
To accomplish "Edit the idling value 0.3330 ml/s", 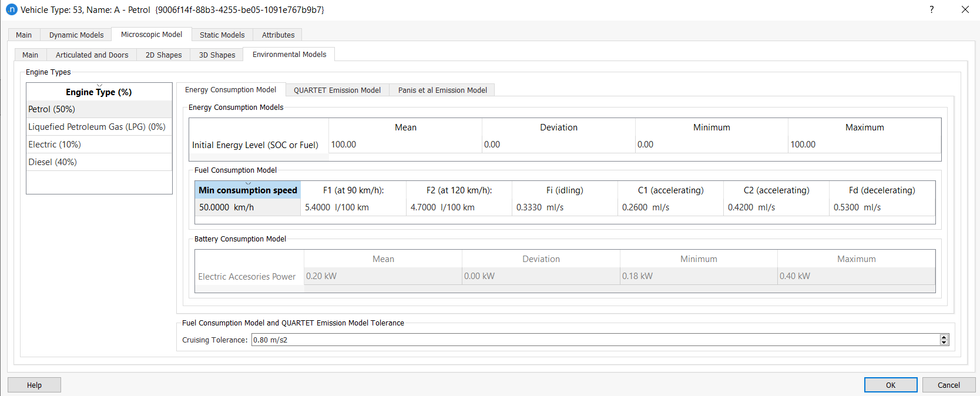I will pyautogui.click(x=565, y=207).
